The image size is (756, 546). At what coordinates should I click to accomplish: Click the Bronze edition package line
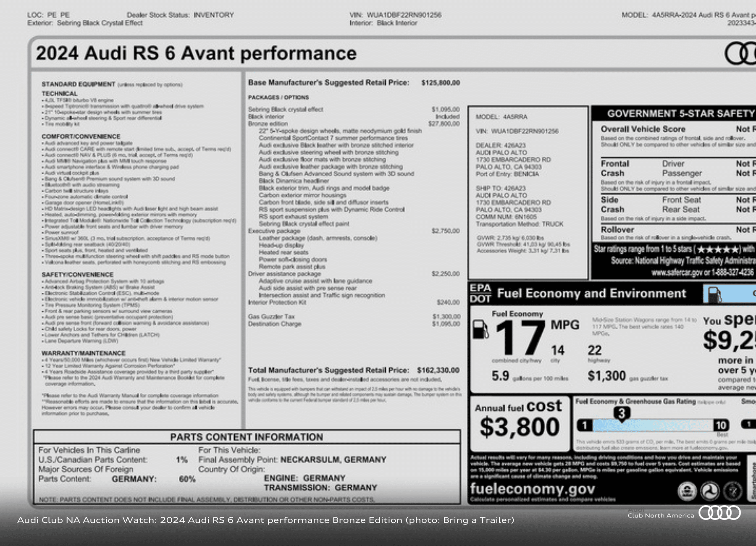click(268, 124)
